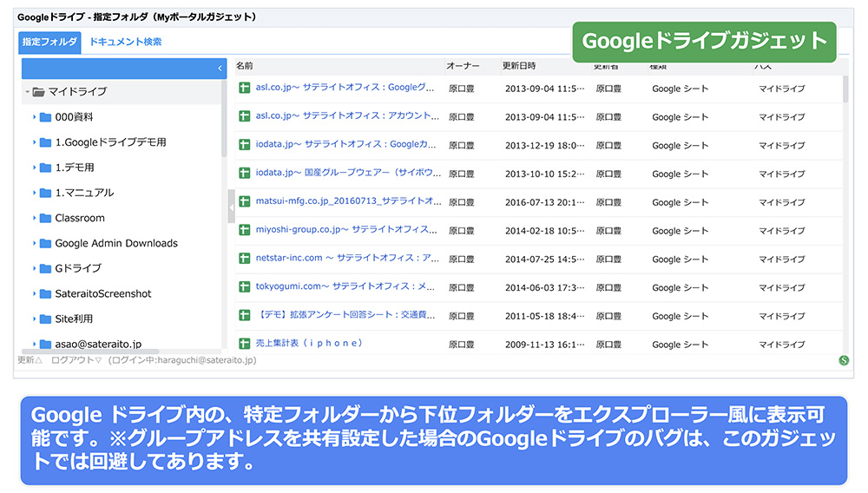Collapse the folder tree panel chevron
Viewport: 868px width, 493px height.
[x=220, y=69]
